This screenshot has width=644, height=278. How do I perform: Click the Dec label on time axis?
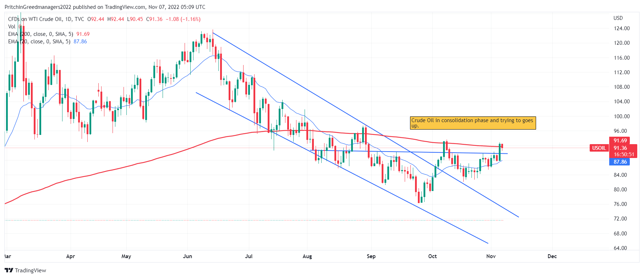coord(552,256)
